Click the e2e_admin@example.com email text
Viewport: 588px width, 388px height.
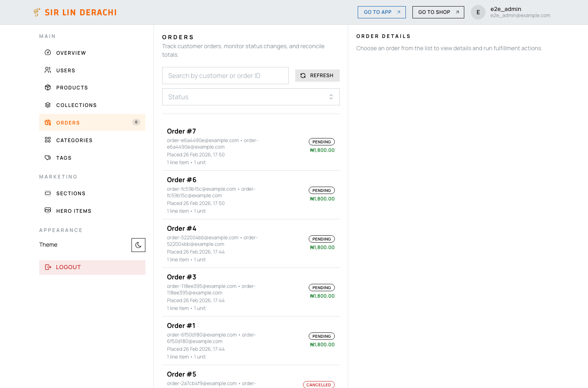click(x=520, y=16)
